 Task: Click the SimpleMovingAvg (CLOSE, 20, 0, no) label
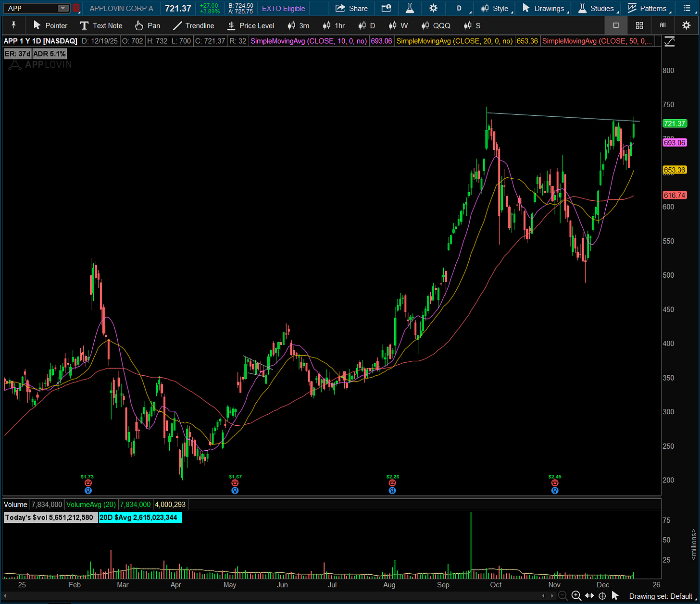pos(454,41)
